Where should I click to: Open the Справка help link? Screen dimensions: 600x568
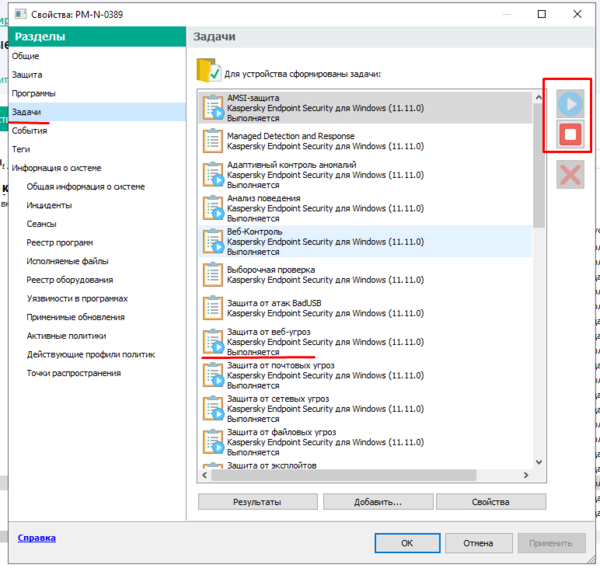click(x=37, y=538)
